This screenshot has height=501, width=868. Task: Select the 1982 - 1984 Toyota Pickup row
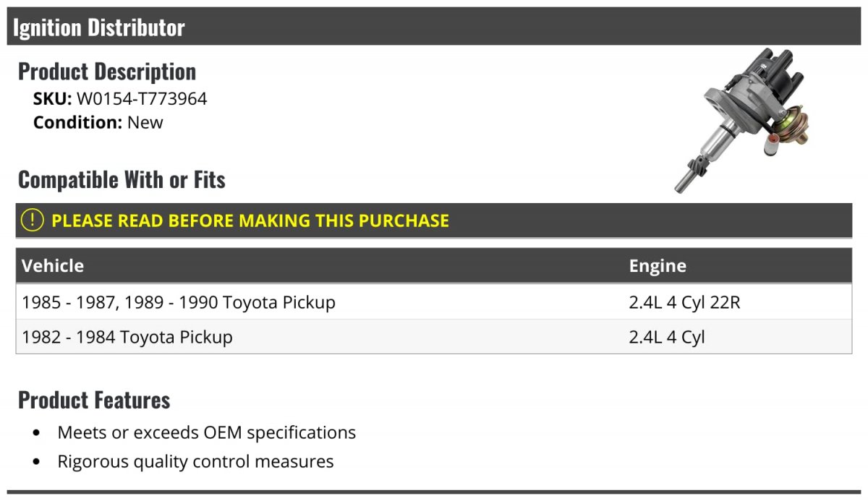[434, 336]
